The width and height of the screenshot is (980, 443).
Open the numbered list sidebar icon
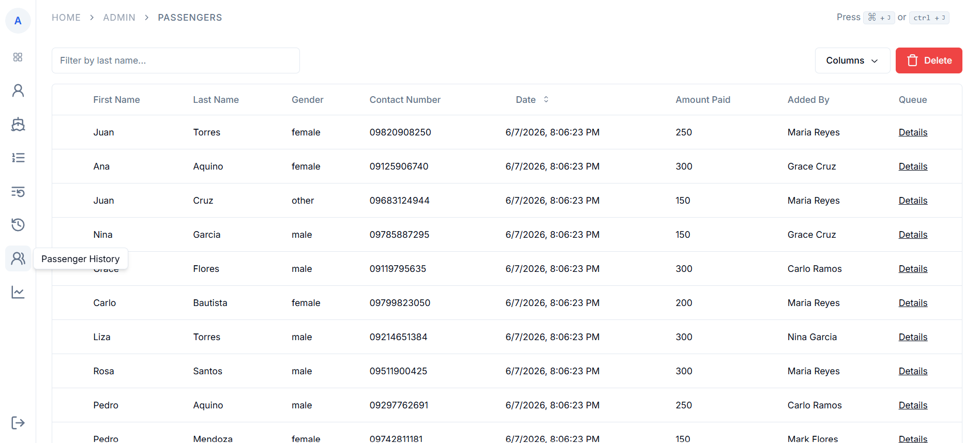[18, 158]
